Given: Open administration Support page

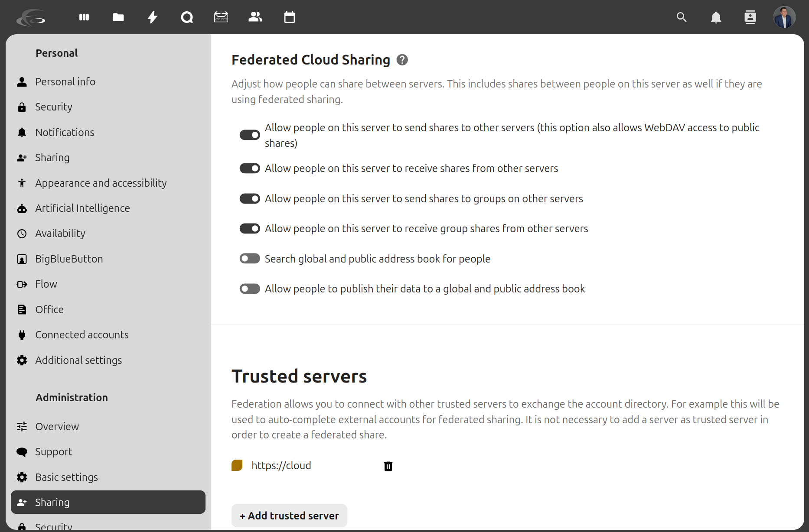Looking at the screenshot, I should coord(108,451).
